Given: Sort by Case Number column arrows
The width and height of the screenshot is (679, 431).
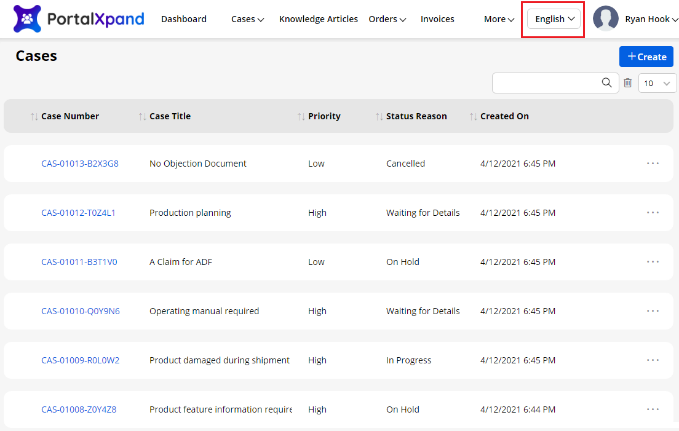Looking at the screenshot, I should click(34, 117).
